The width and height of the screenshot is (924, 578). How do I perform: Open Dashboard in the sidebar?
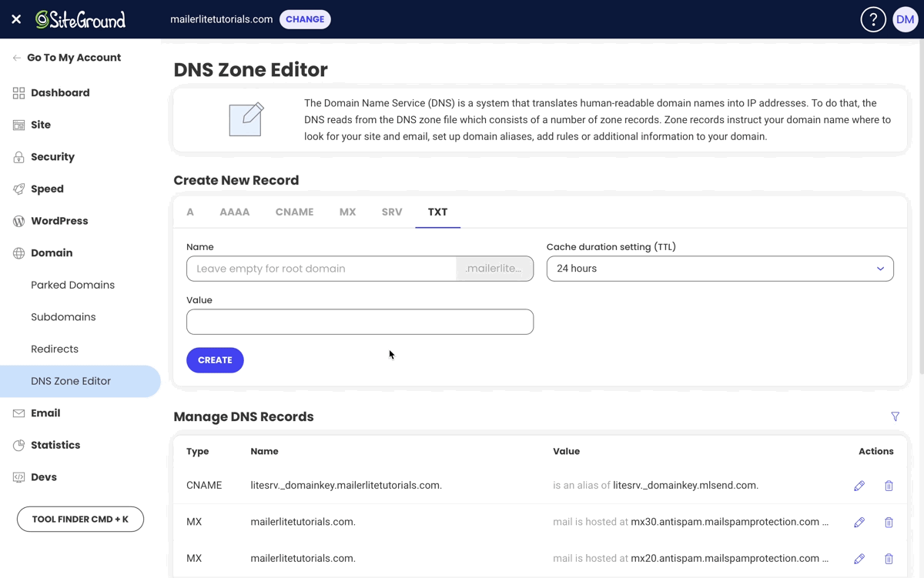(60, 93)
